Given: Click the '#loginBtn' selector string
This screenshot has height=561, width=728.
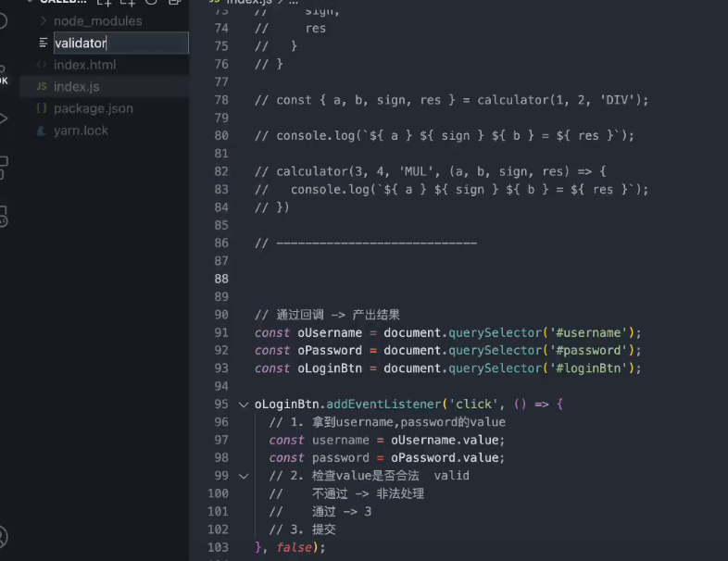Looking at the screenshot, I should [588, 368].
